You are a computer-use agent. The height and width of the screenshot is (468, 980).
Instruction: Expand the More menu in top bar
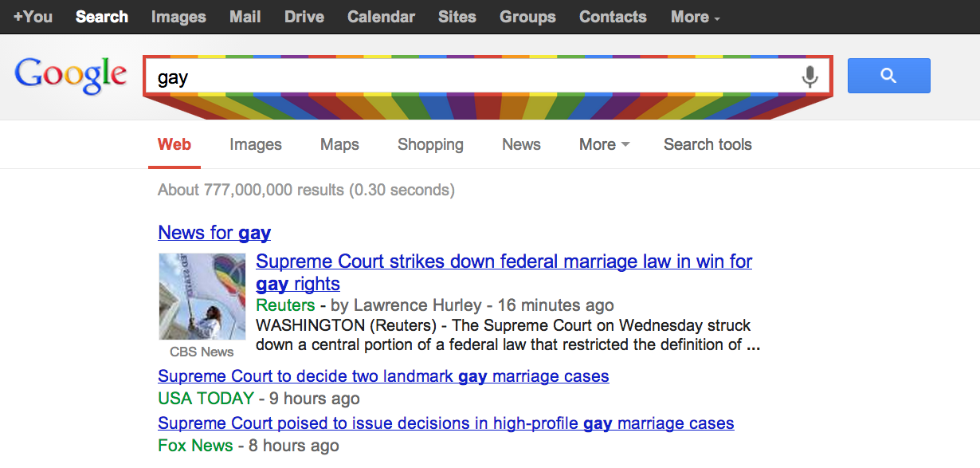tap(695, 17)
